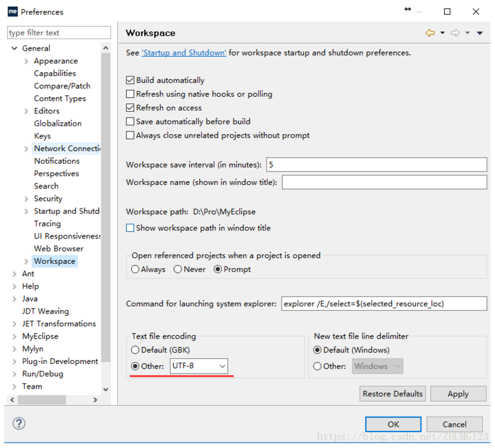Viewport: 495px width, 448px height.
Task: Open the forward history dropdown arrow
Action: 468,33
